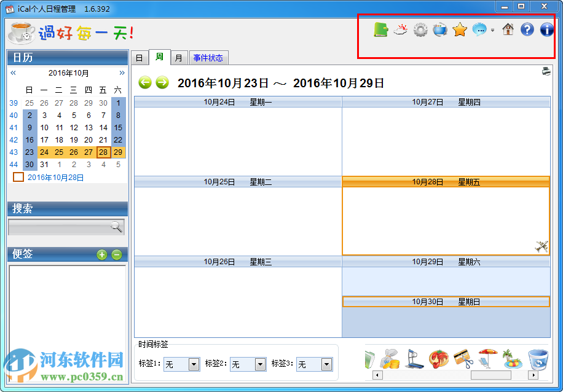
Task: Click the globe sync toolbar icon
Action: 439,29
